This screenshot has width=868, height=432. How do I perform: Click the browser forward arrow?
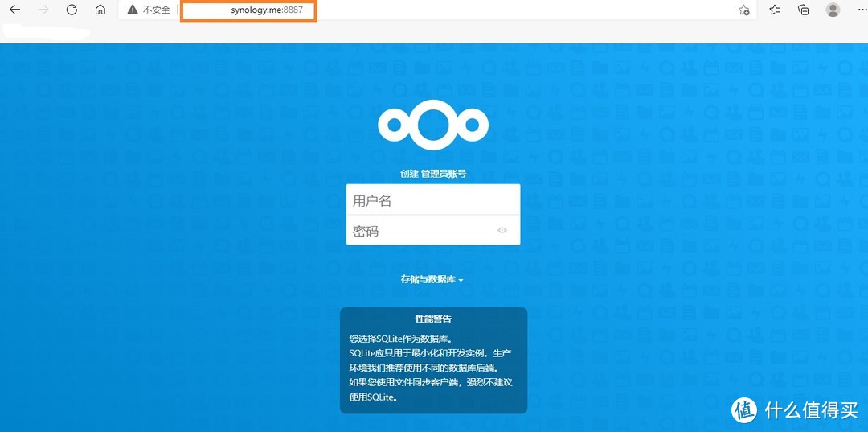pos(43,10)
